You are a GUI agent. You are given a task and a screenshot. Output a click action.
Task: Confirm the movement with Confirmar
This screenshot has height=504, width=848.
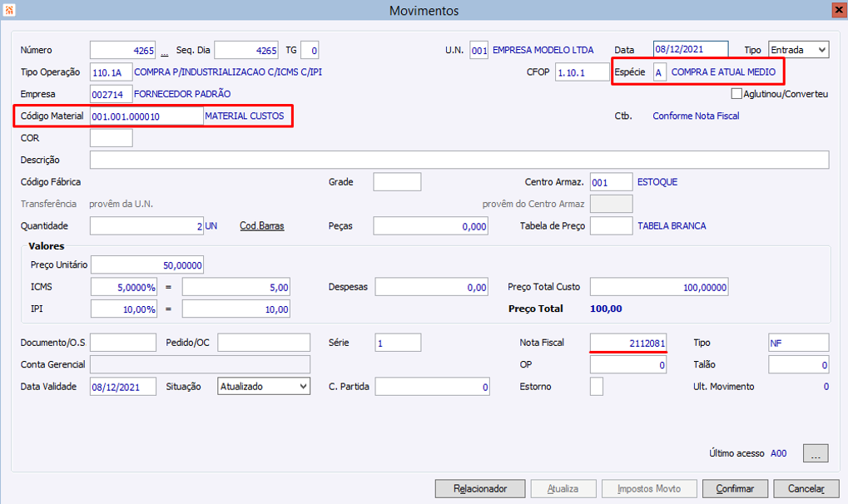735,488
